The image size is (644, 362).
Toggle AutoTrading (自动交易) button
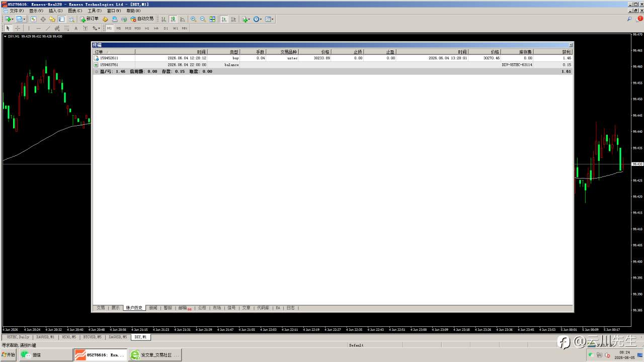pos(142,19)
